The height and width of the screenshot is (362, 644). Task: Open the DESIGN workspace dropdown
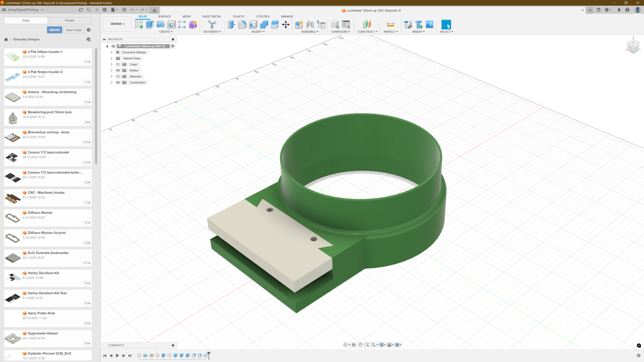(117, 24)
